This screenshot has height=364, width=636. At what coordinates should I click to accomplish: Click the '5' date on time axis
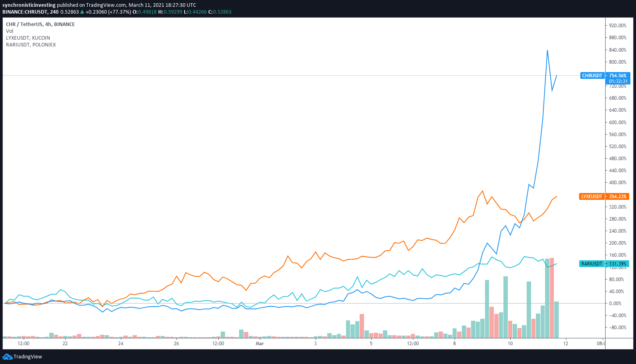[371, 344]
